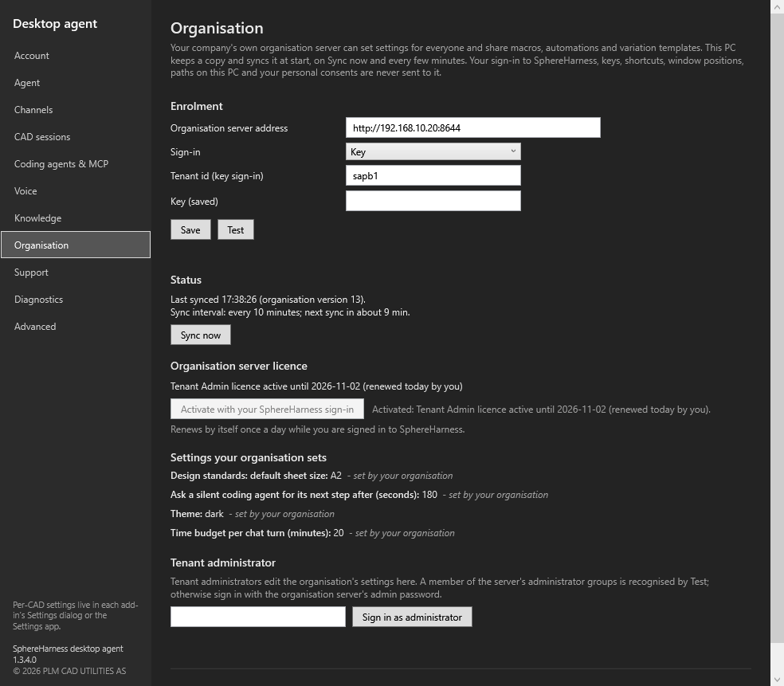This screenshot has height=686, width=784.
Task: Click the vertical scrollbar thumb
Action: coord(777,328)
